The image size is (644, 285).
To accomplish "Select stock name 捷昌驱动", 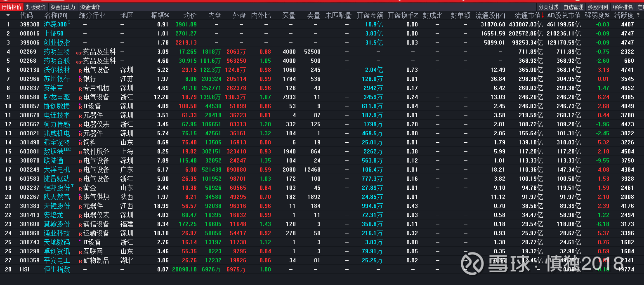I will click(57, 179).
